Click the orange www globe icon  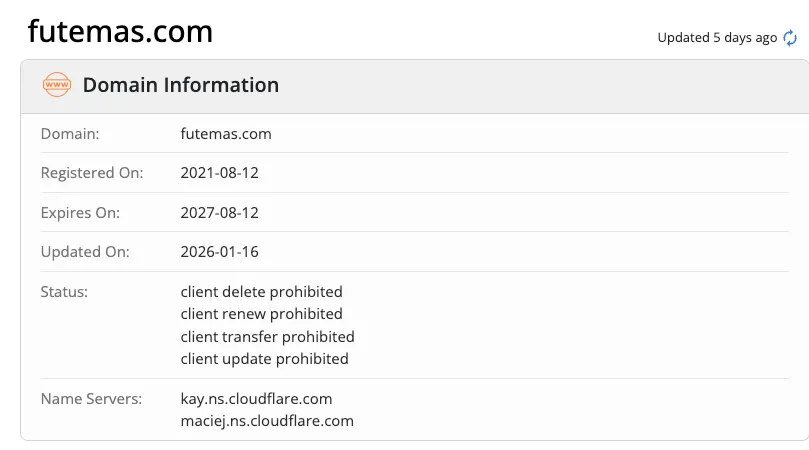(57, 85)
